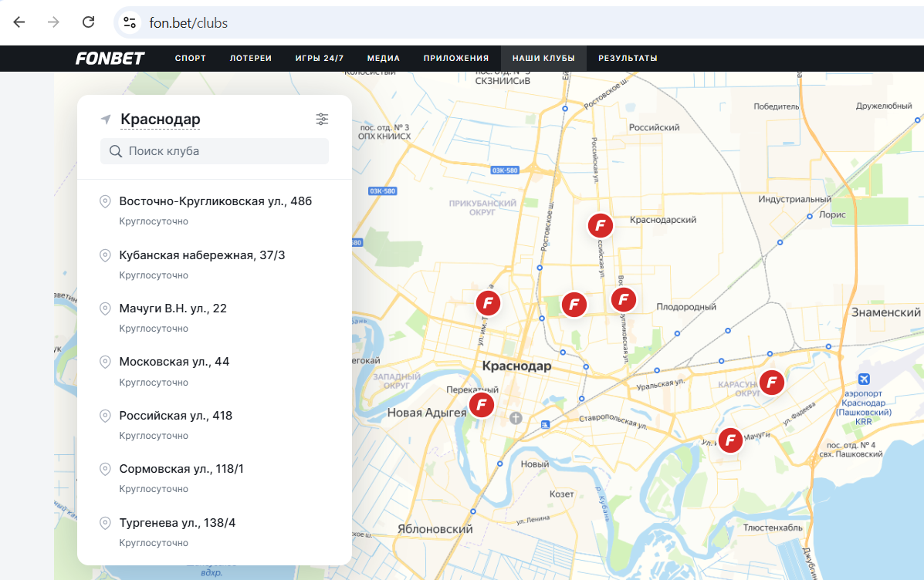This screenshot has width=924, height=580.
Task: Click the magnifier icon in club search
Action: (116, 151)
